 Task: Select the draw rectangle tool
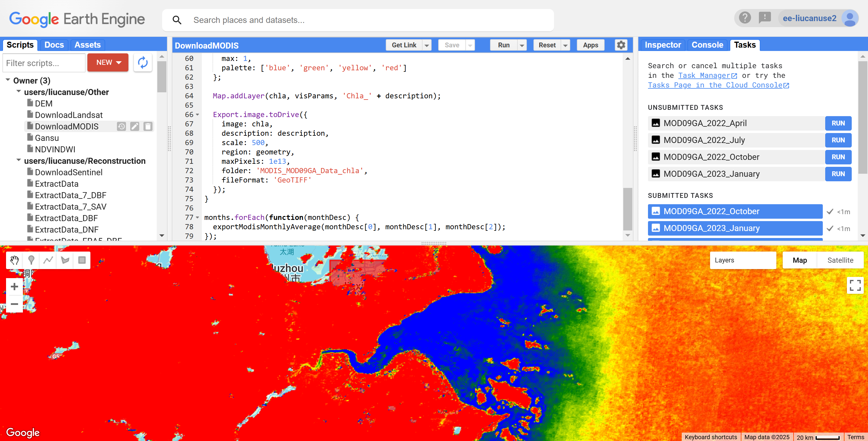coord(82,260)
